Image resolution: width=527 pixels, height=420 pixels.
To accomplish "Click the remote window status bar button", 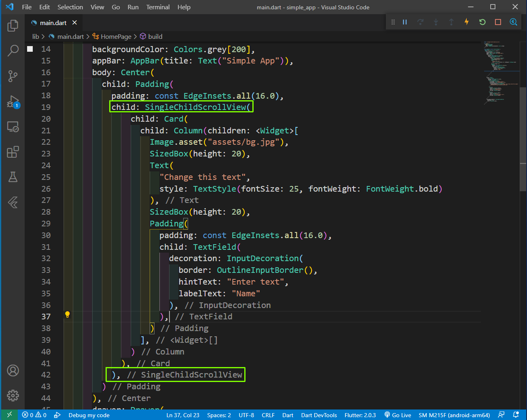I will pos(9,415).
